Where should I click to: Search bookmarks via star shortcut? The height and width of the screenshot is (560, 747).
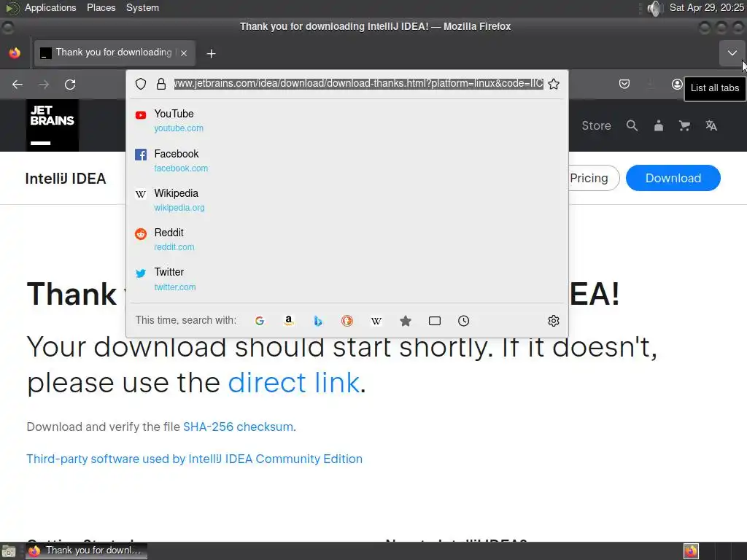tap(406, 321)
